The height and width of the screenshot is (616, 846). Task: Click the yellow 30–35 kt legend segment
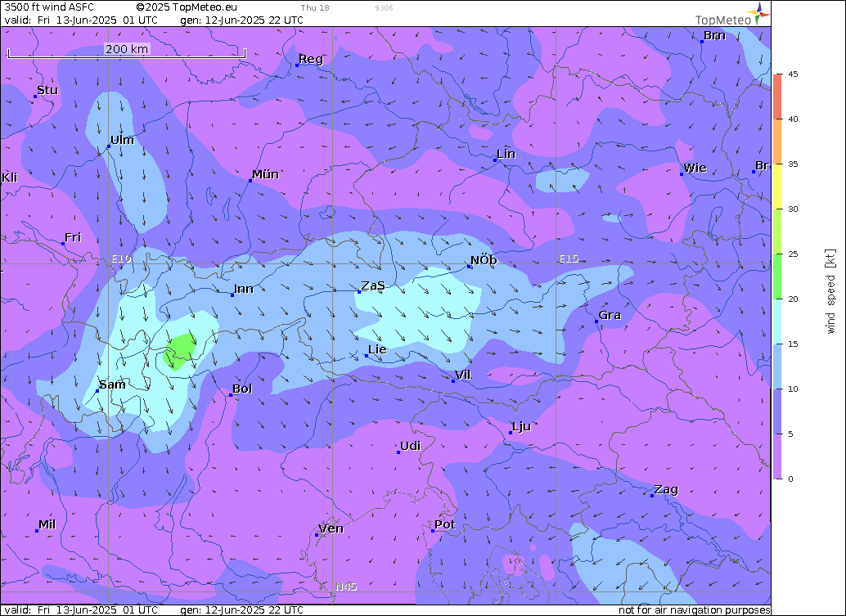pos(777,187)
